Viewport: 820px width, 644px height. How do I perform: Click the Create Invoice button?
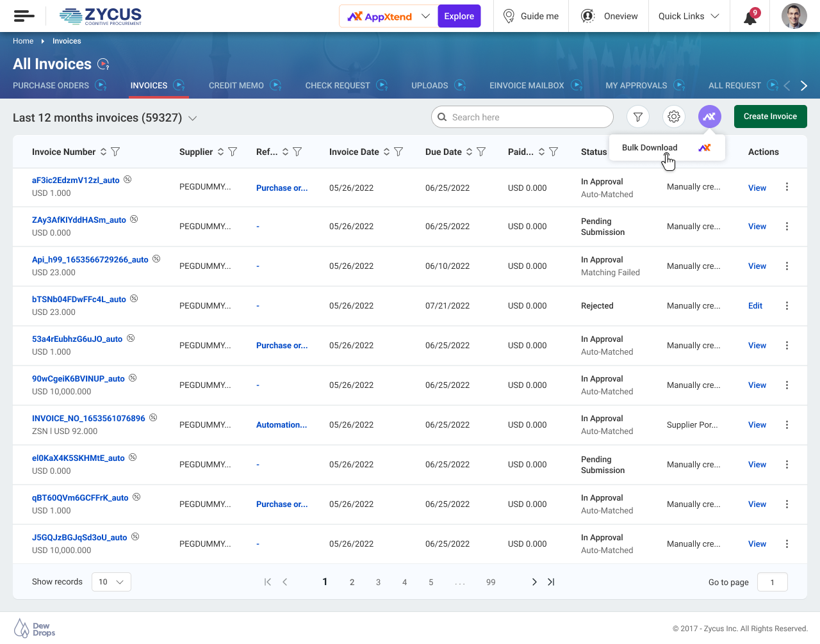tap(770, 117)
